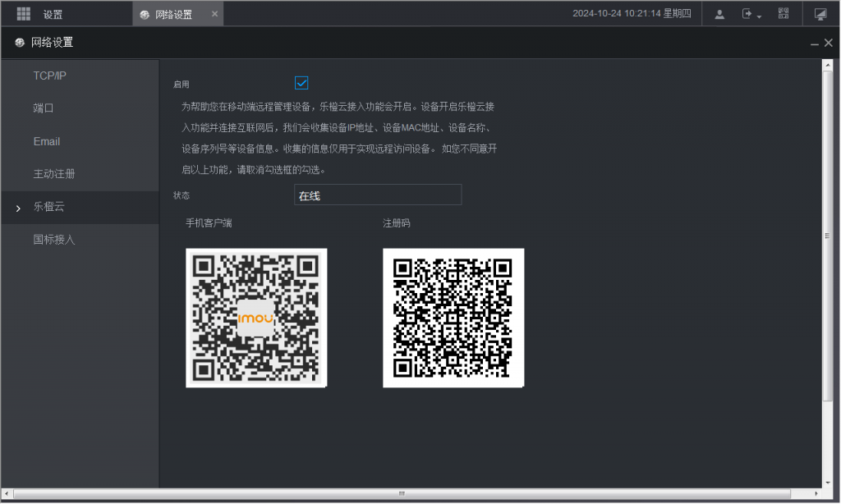Go to 端口 settings
This screenshot has height=504, width=841.
(x=44, y=108)
